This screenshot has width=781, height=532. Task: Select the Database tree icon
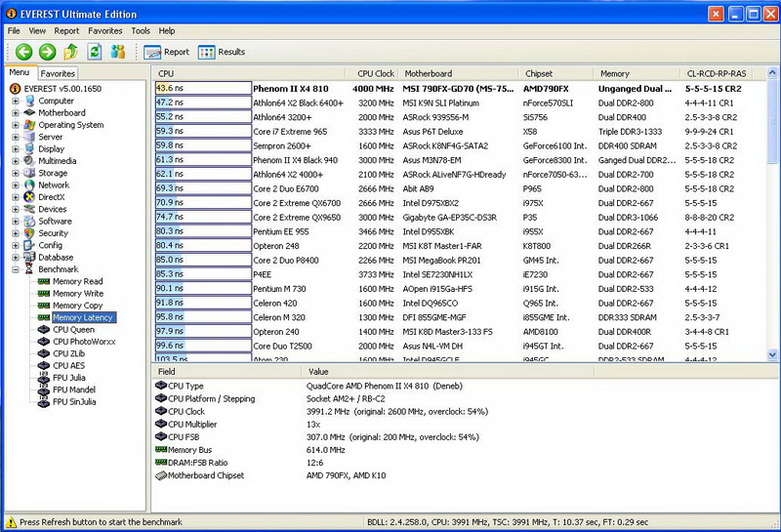[x=30, y=257]
